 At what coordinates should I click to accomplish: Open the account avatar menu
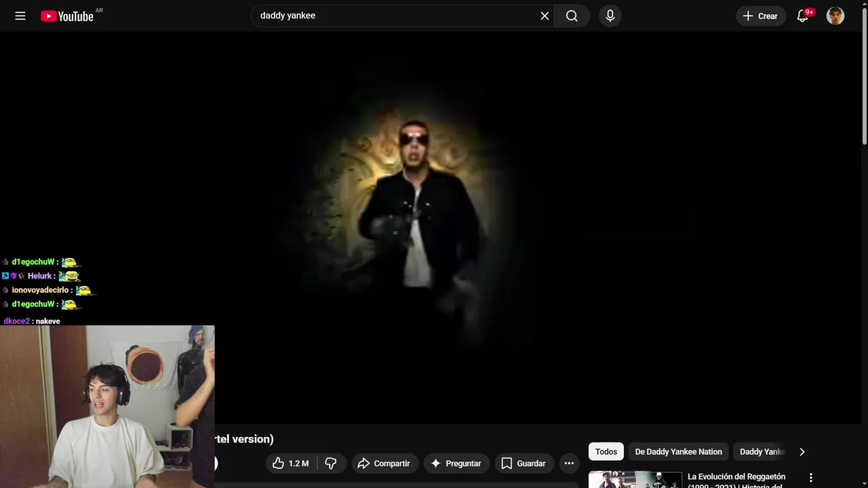point(835,16)
